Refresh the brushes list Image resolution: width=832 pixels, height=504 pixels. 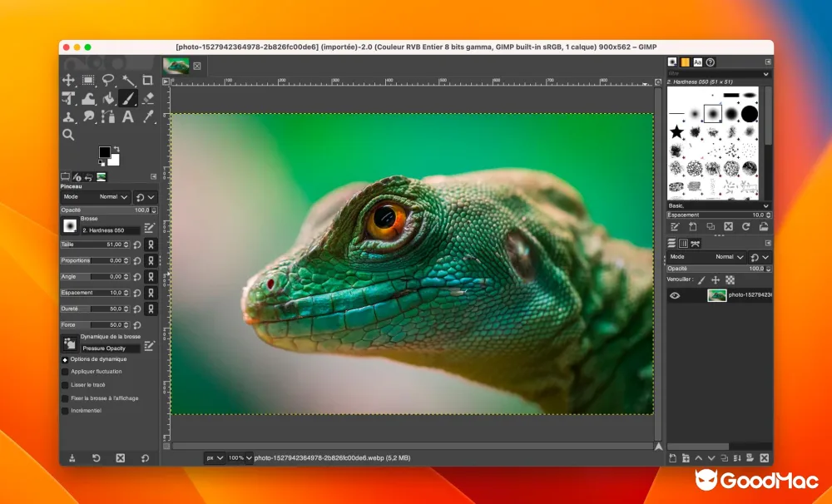[x=746, y=227]
